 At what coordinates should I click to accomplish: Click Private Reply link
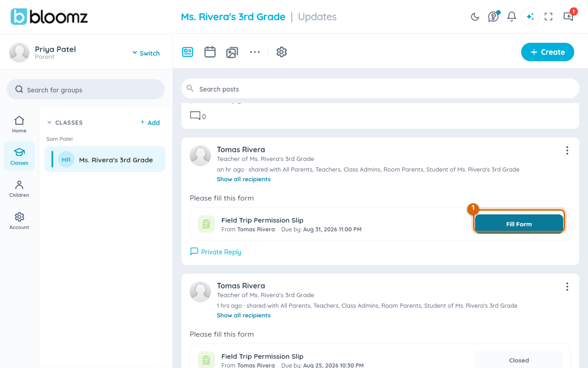(x=215, y=252)
